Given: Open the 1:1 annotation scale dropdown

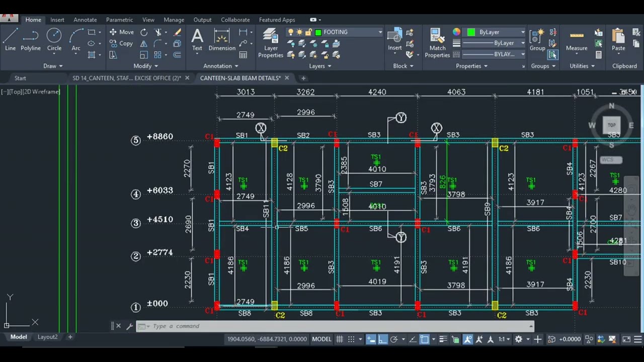Looking at the screenshot, I should point(505,339).
